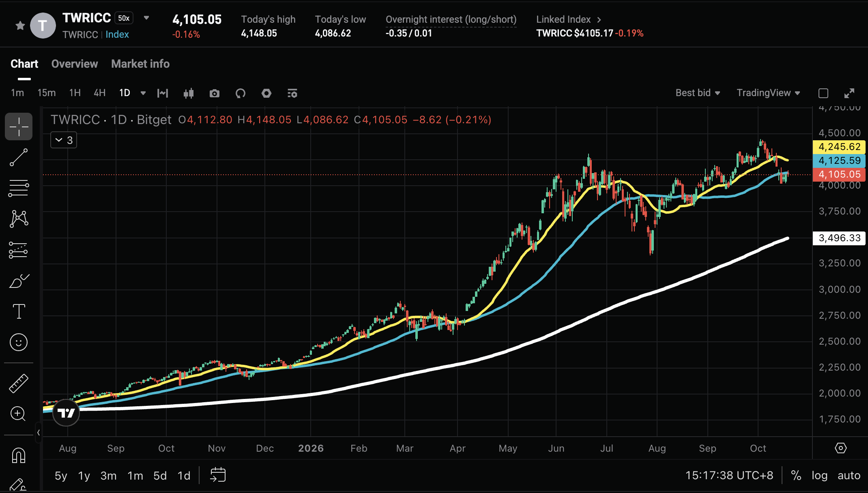Set the range to 3m
868x493 pixels.
coord(108,476)
